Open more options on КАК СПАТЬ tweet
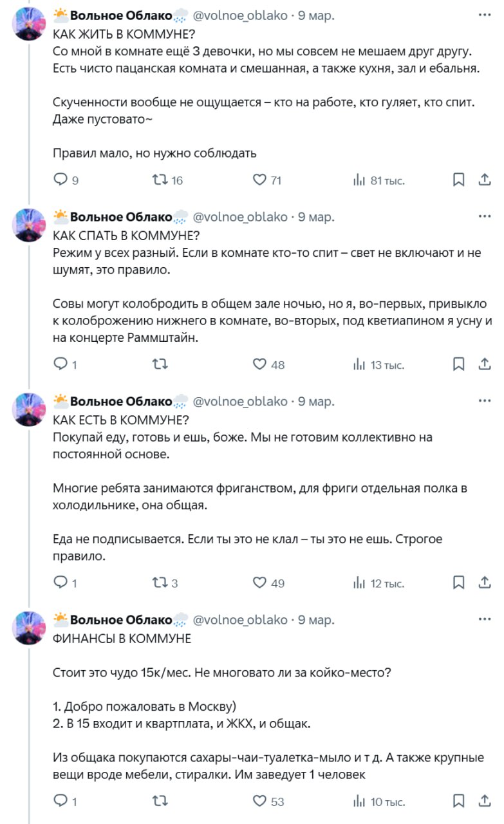 click(485, 217)
